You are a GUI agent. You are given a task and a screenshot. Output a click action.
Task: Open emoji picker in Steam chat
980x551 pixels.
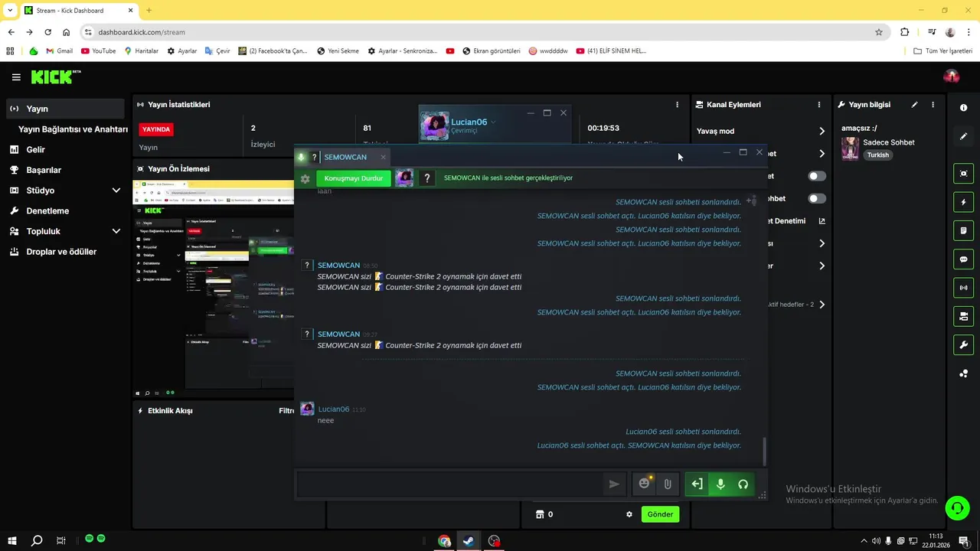[x=645, y=484]
